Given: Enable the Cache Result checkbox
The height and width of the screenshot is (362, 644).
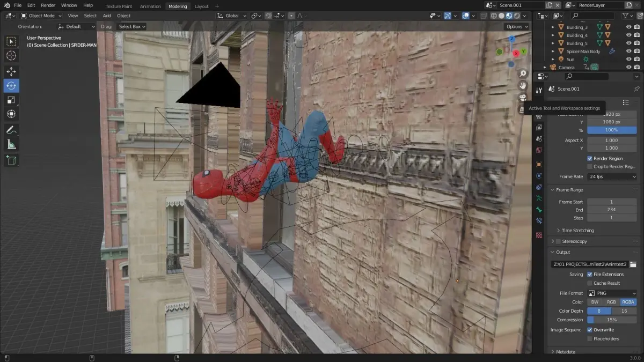Looking at the screenshot, I should tap(590, 283).
